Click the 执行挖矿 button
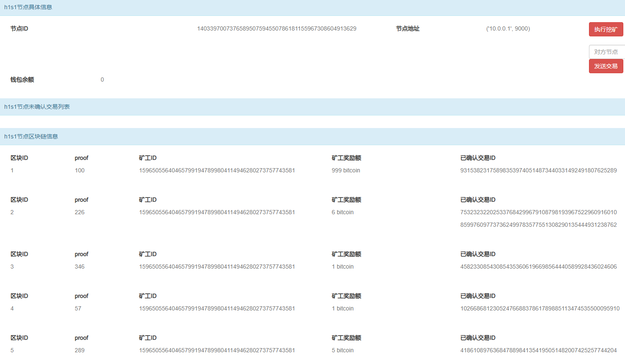625x364 pixels. [x=606, y=29]
